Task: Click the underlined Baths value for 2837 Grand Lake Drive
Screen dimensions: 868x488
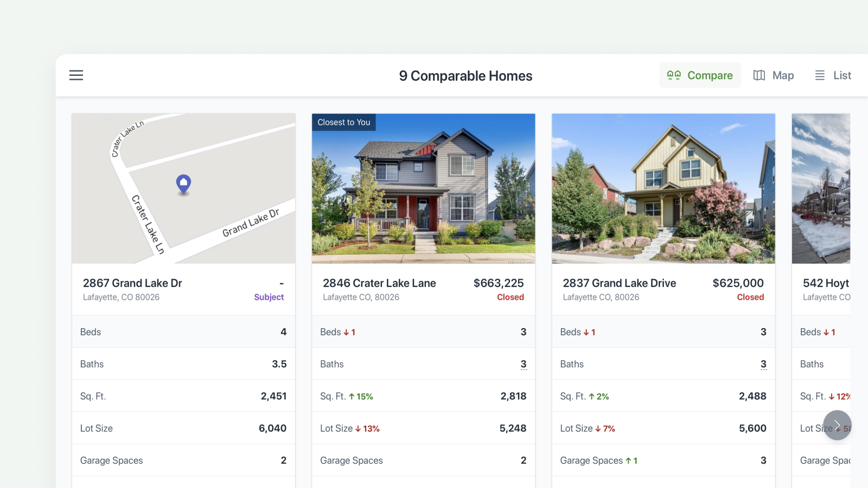Action: click(763, 364)
